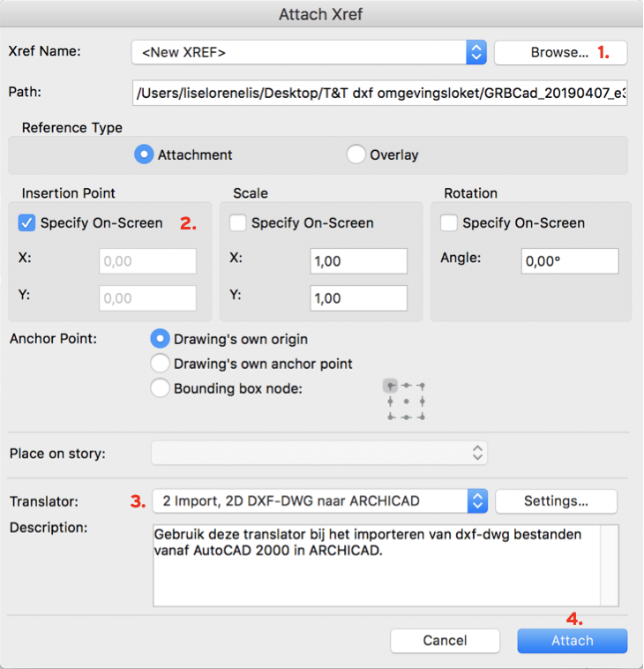Viewport: 644px width, 669px height.
Task: Select top-left bounding box node
Action: pyautogui.click(x=390, y=386)
